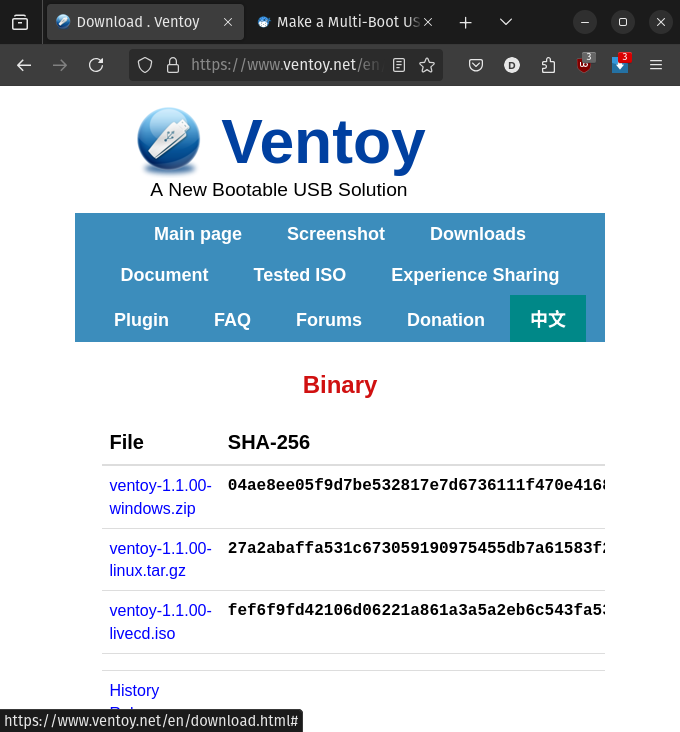The height and width of the screenshot is (732, 680).
Task: Click the SHA-256 column header
Action: click(x=268, y=442)
